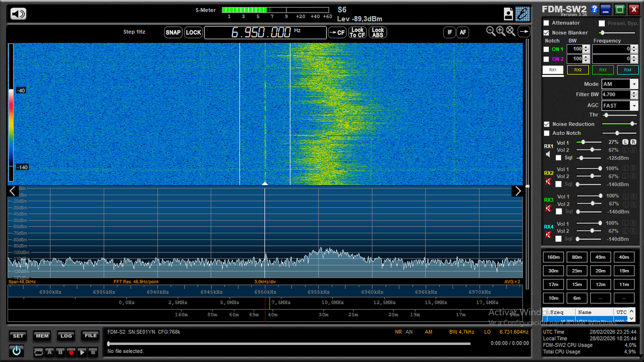Switch to the RX2 receiver tab

click(578, 70)
